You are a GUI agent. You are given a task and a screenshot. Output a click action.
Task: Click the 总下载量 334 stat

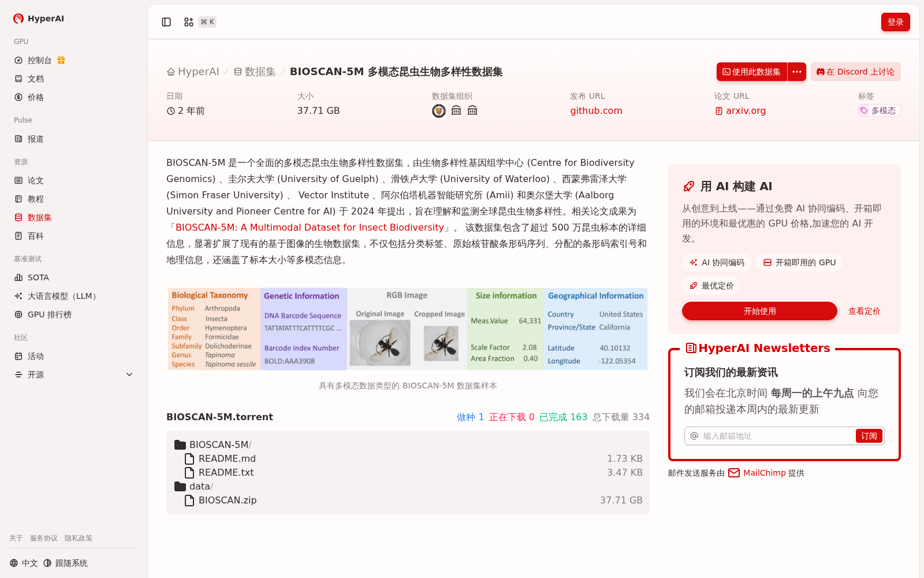click(621, 417)
